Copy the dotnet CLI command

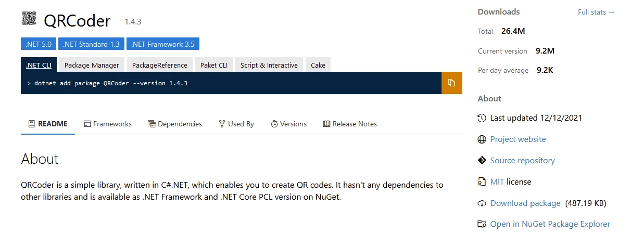pos(451,83)
